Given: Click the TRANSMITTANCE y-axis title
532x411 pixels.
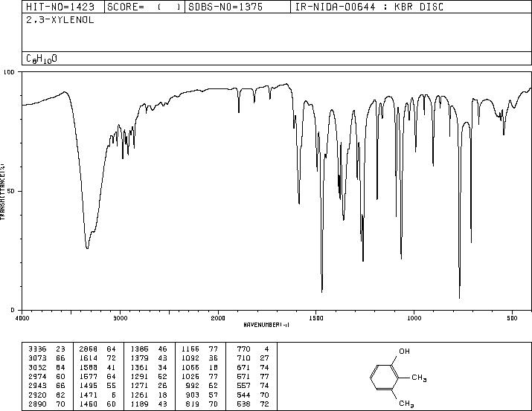Looking at the screenshot, I should point(2,192).
